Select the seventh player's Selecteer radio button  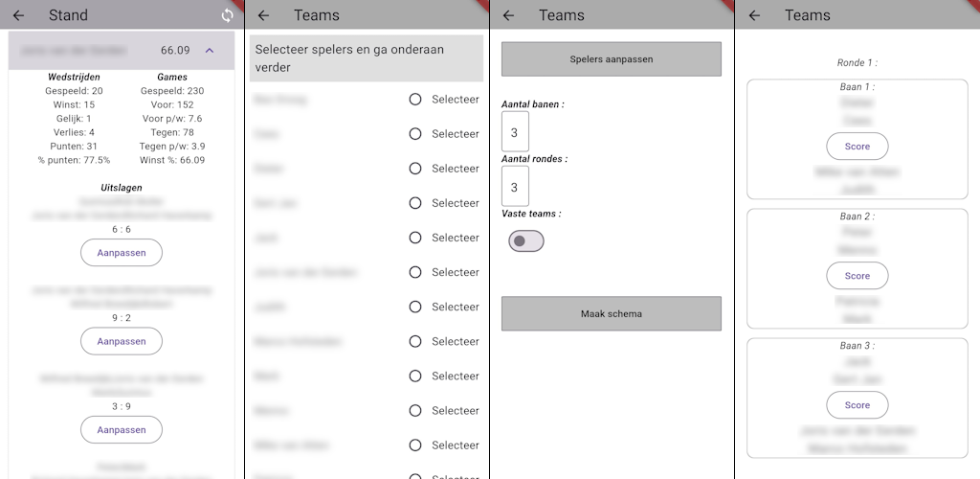415,307
